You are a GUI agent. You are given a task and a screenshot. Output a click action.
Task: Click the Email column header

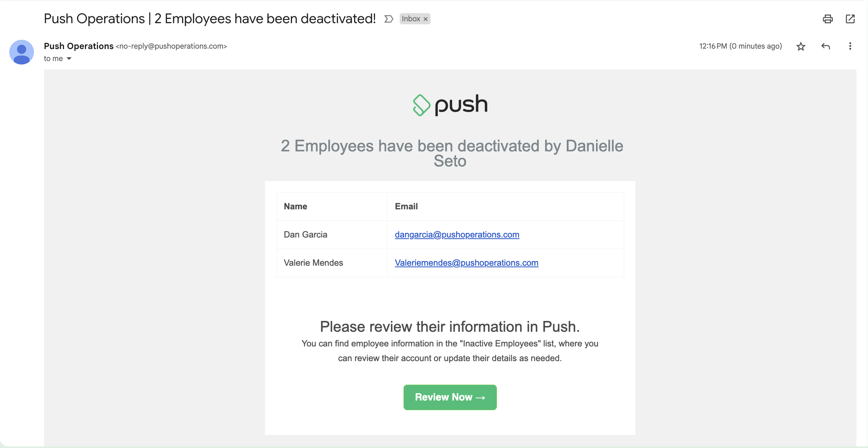pos(406,207)
